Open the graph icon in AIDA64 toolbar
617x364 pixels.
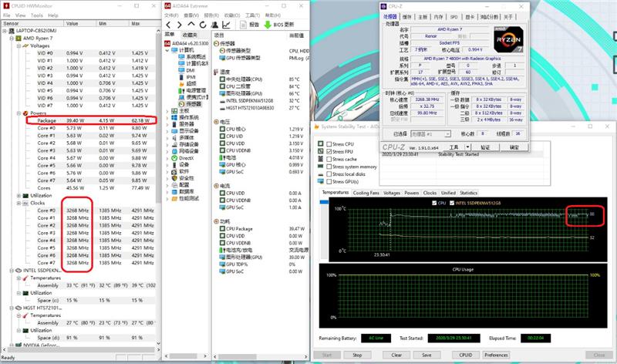pos(225,24)
